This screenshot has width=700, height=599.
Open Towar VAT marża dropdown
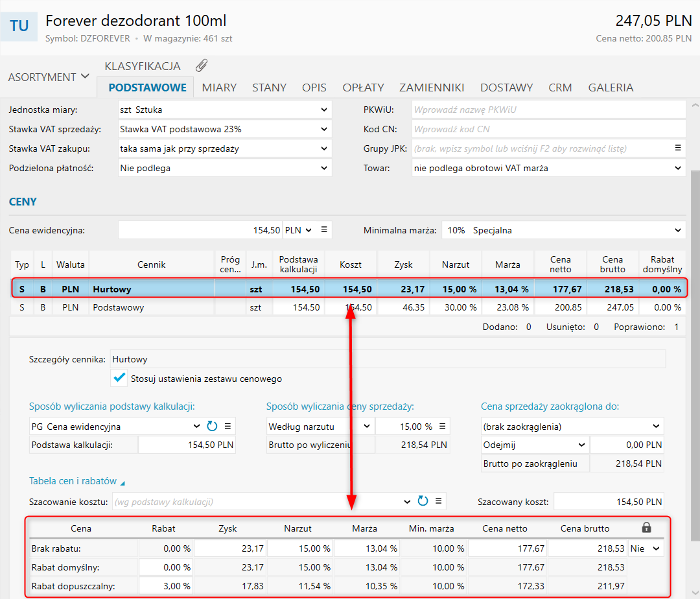click(x=678, y=168)
